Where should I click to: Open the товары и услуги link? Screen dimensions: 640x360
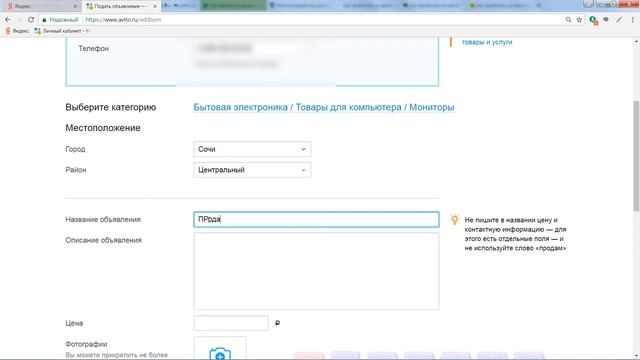click(487, 42)
